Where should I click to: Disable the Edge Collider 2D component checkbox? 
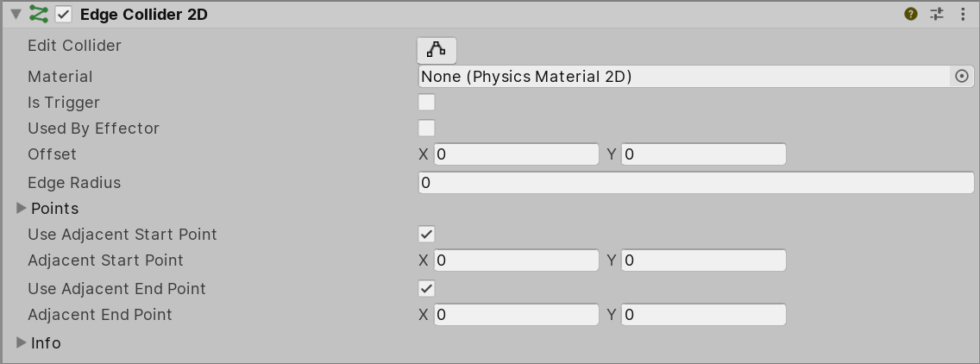(x=64, y=15)
